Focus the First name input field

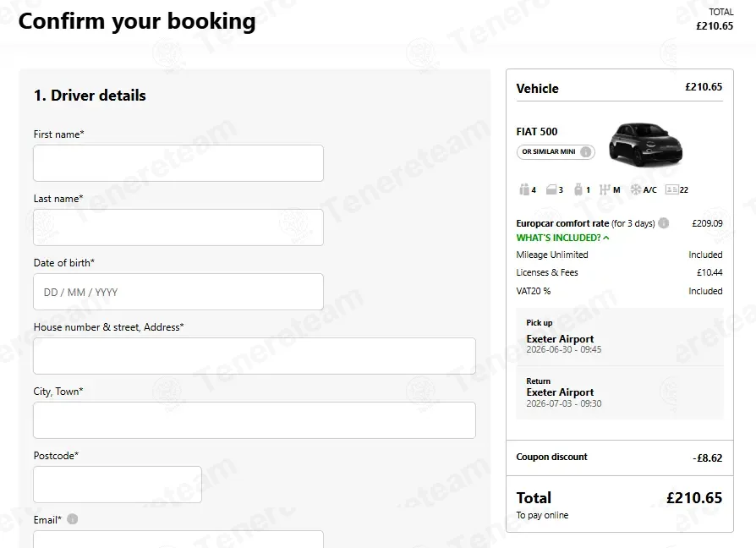click(178, 163)
